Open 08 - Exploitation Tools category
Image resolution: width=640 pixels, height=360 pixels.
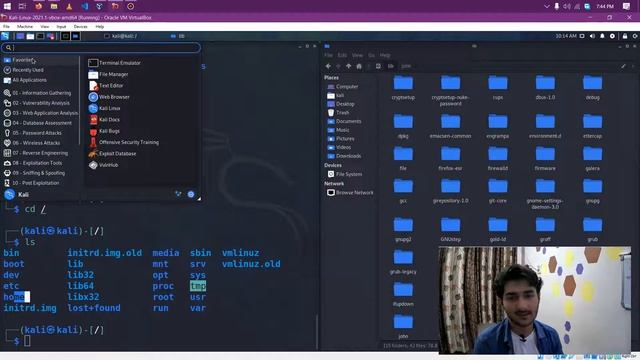coord(33,163)
